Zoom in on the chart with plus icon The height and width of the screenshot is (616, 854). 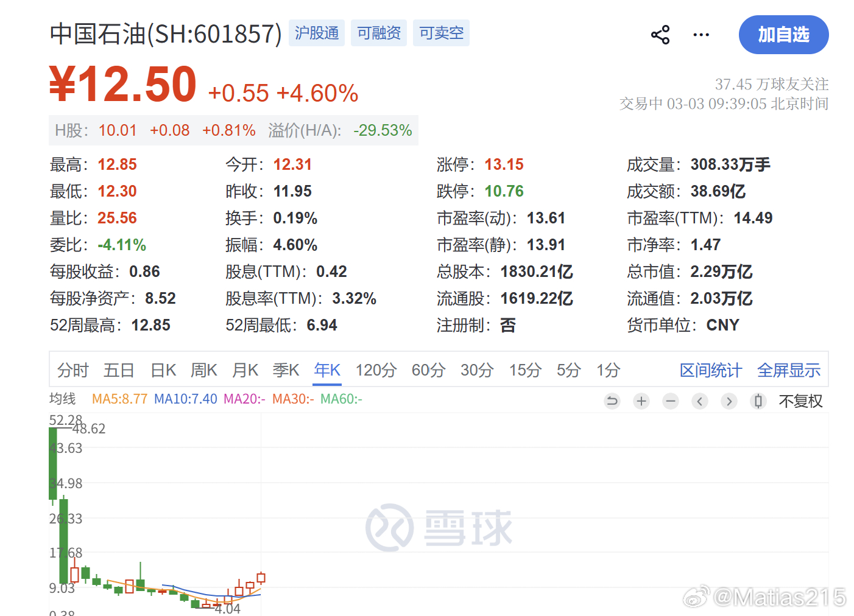pyautogui.click(x=641, y=401)
